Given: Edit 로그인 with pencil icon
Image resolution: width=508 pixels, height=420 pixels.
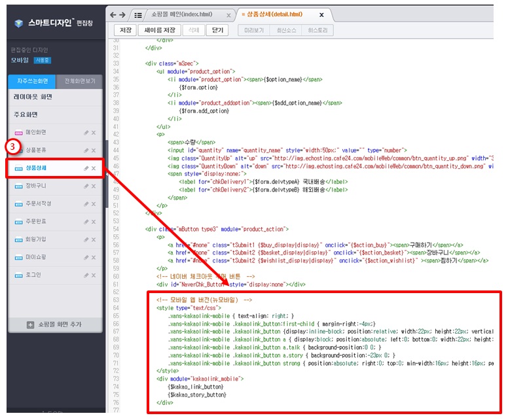Looking at the screenshot, I should (x=86, y=275).
